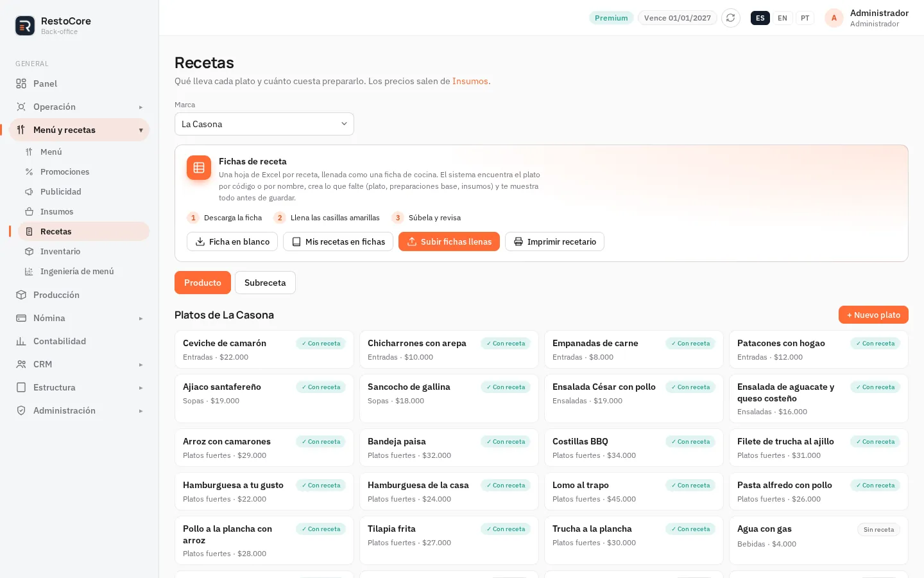The height and width of the screenshot is (578, 924).
Task: Click the Insumos bag icon
Action: (29, 212)
